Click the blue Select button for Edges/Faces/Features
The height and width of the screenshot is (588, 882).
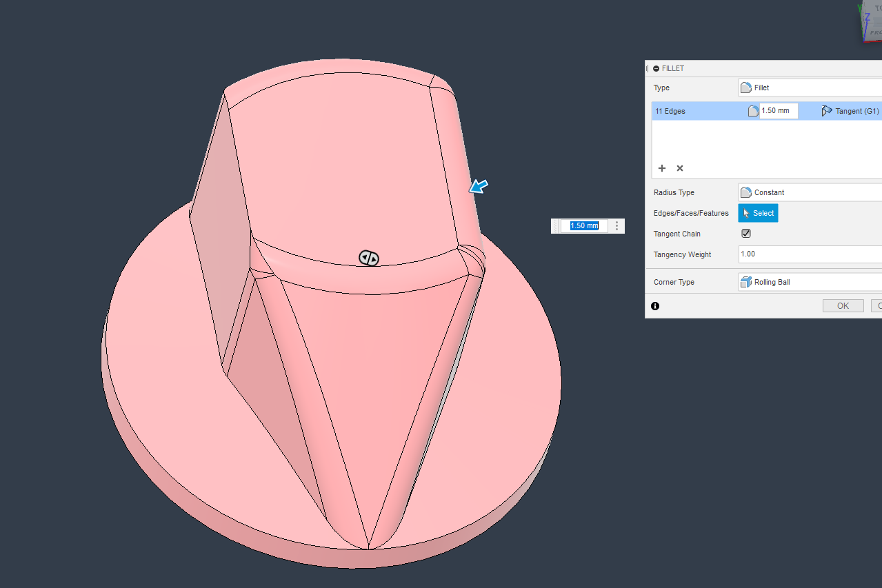click(758, 213)
